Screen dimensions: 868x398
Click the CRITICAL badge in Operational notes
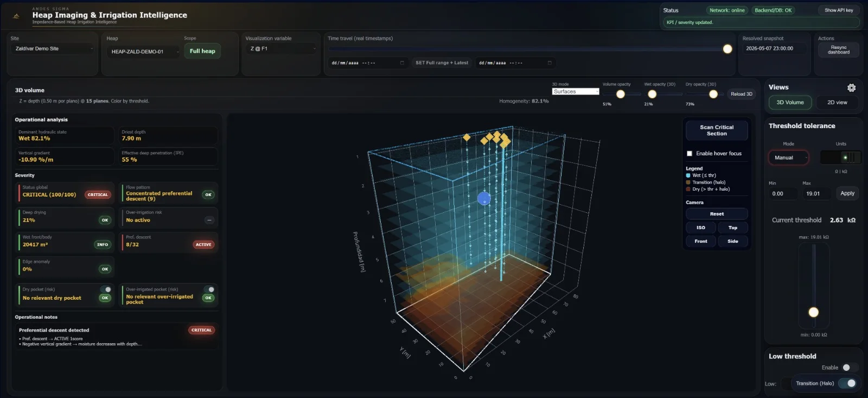tap(201, 330)
